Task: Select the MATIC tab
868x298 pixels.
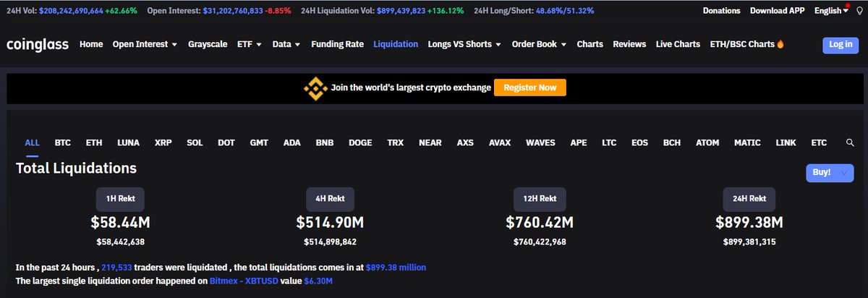Action: pos(747,143)
